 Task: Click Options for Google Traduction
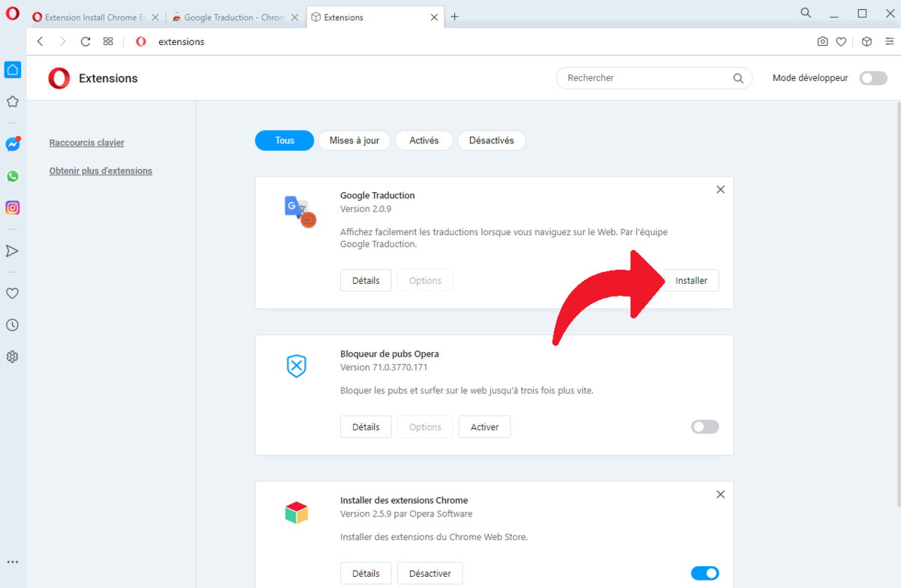click(425, 280)
